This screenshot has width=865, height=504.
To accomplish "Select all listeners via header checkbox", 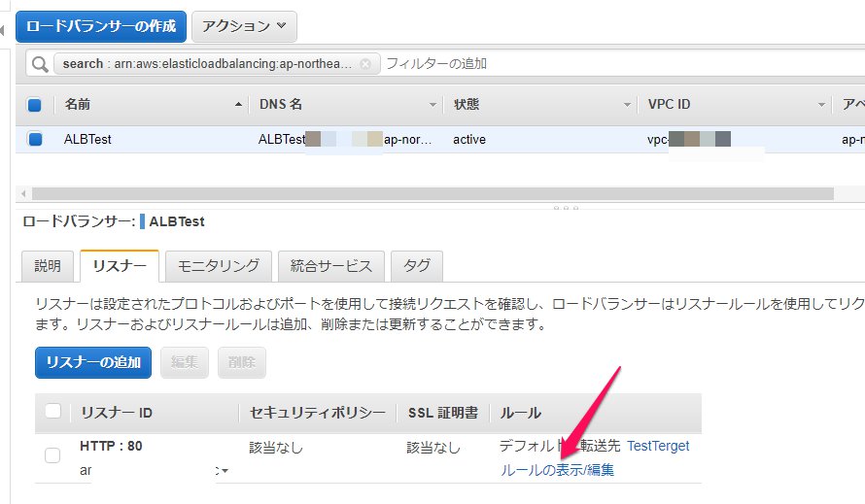I will point(52,412).
